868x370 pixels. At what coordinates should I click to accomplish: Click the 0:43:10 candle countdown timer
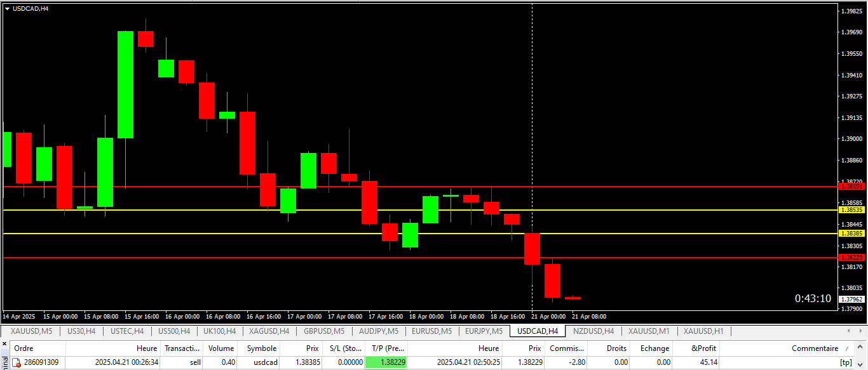click(813, 299)
